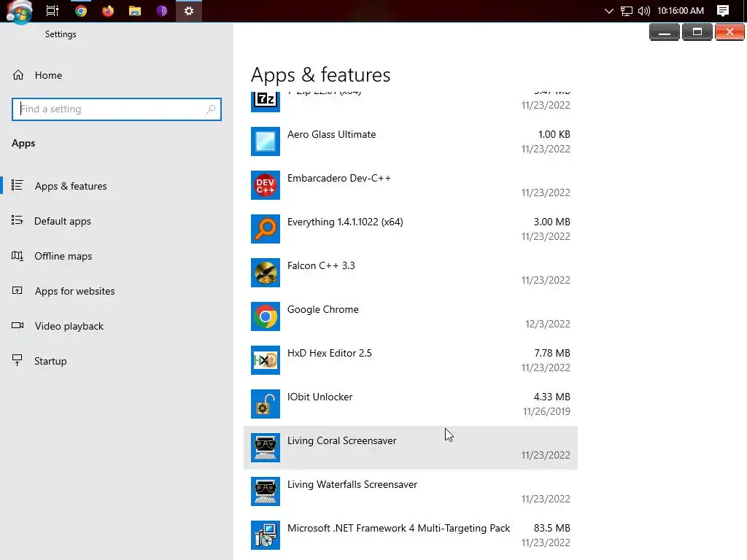Open the Start menu orb
The width and height of the screenshot is (747, 560).
click(19, 11)
